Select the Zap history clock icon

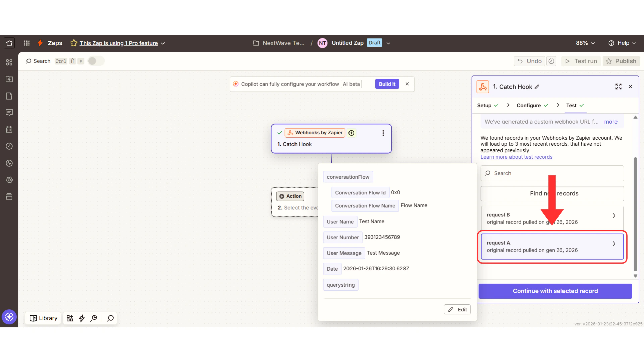tap(9, 146)
